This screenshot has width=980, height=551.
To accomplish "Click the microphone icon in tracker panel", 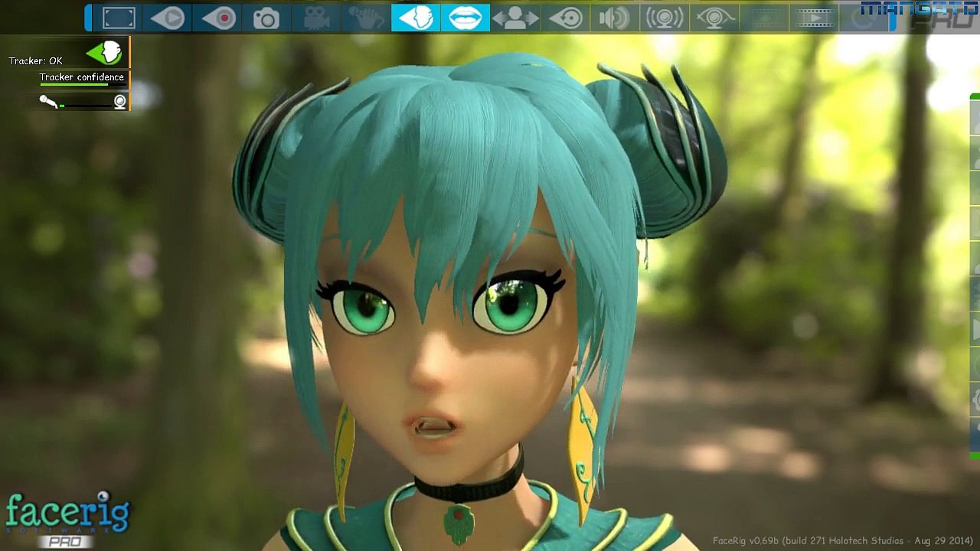I will click(x=48, y=101).
